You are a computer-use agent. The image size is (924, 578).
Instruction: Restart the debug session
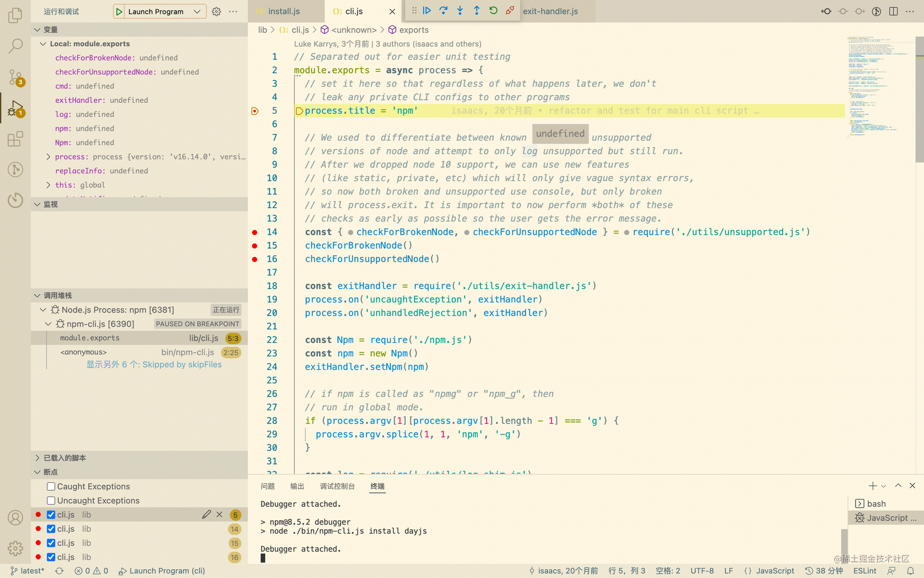coord(493,10)
